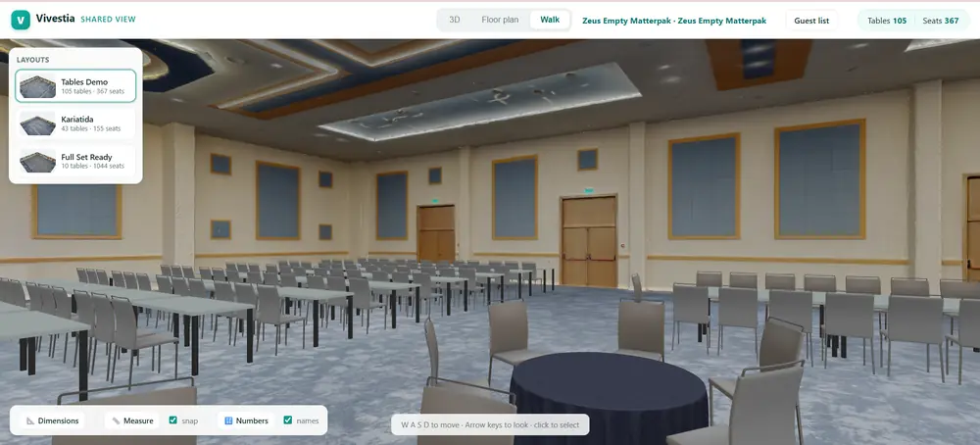This screenshot has height=445, width=980.
Task: Click the LAYOUTS panel heading
Action: [x=32, y=60]
